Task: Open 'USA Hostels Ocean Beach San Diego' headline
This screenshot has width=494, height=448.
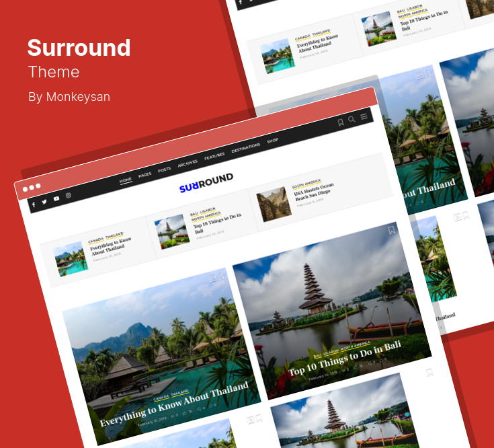Action: tap(314, 192)
